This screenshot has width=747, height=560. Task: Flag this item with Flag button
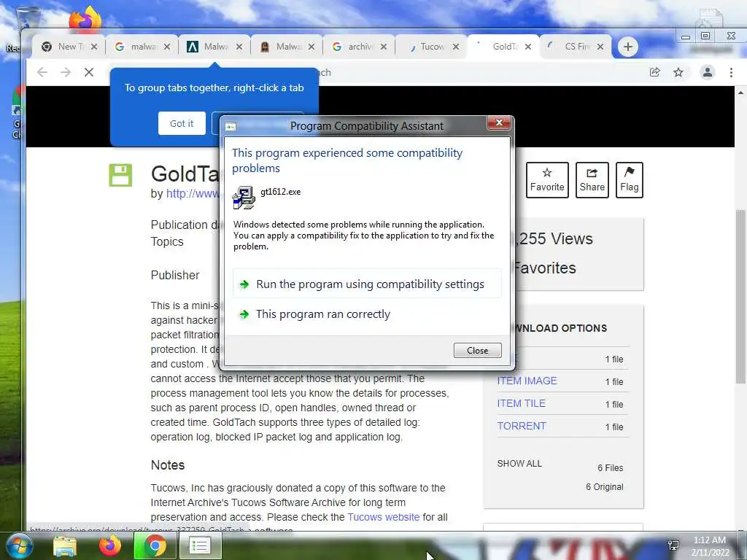629,180
